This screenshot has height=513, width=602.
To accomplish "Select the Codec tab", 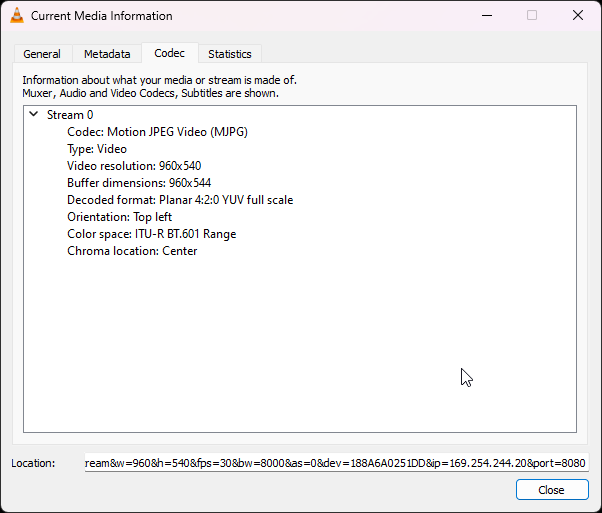I will (x=170, y=53).
